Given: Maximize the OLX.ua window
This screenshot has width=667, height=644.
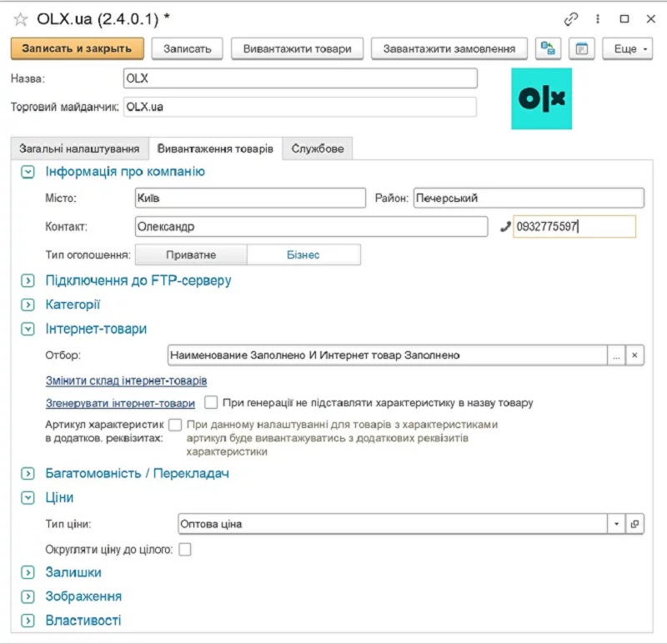Looking at the screenshot, I should click(x=624, y=19).
